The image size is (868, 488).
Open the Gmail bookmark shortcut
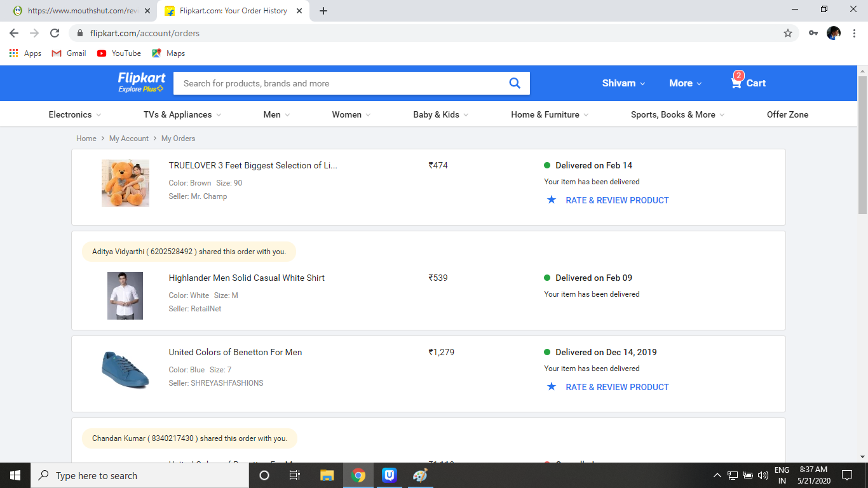[x=69, y=53]
